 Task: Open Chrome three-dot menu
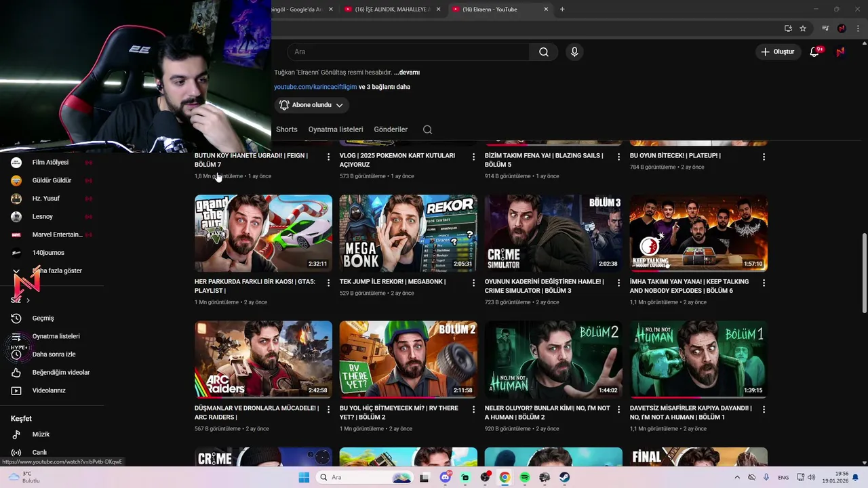[856, 28]
